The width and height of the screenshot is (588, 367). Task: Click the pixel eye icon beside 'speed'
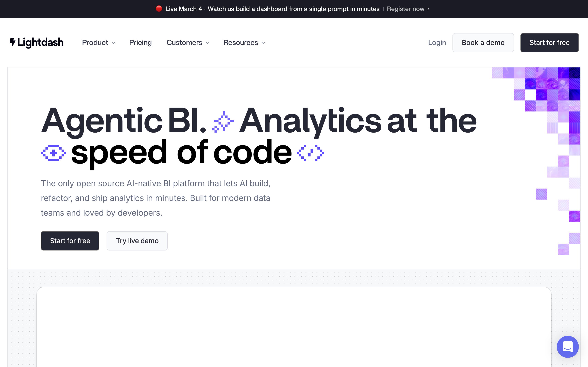(54, 153)
